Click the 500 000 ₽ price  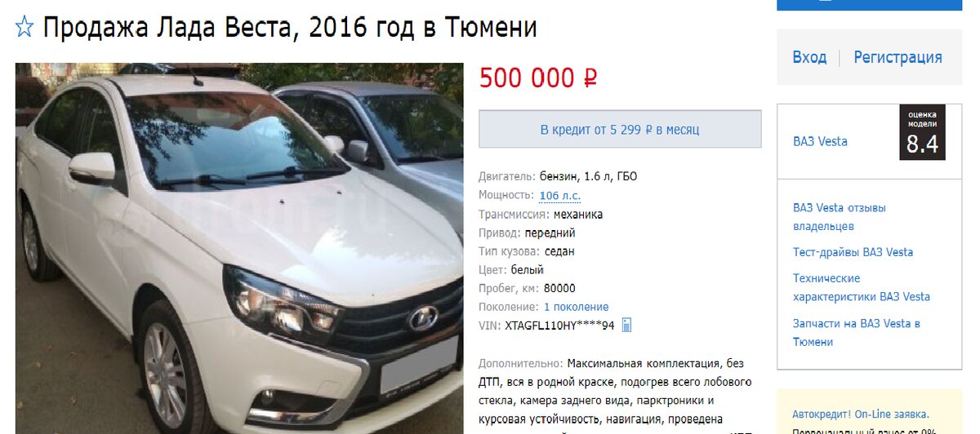pyautogui.click(x=538, y=77)
